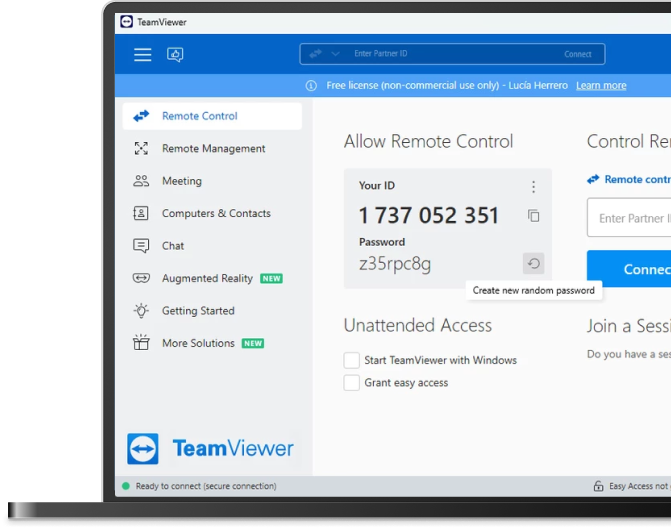Screen dimensions: 671x528
Task: Click the Augmented Reality sidebar icon
Action: click(x=141, y=278)
